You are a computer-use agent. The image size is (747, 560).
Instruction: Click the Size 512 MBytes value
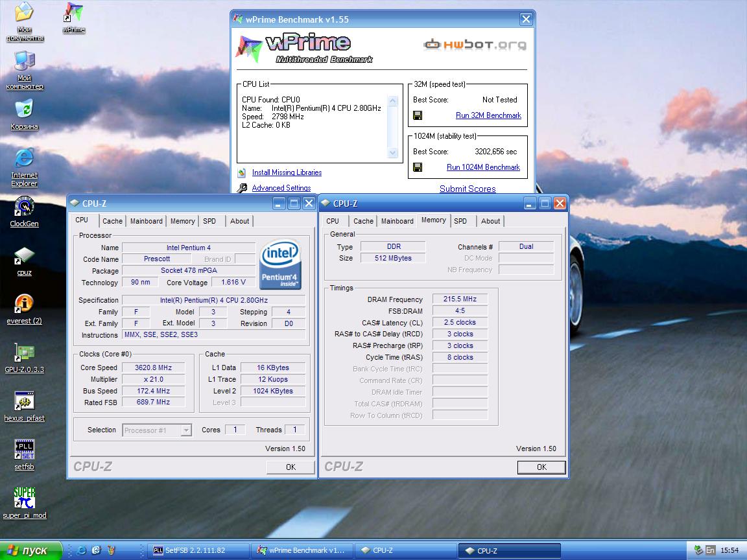tap(393, 258)
